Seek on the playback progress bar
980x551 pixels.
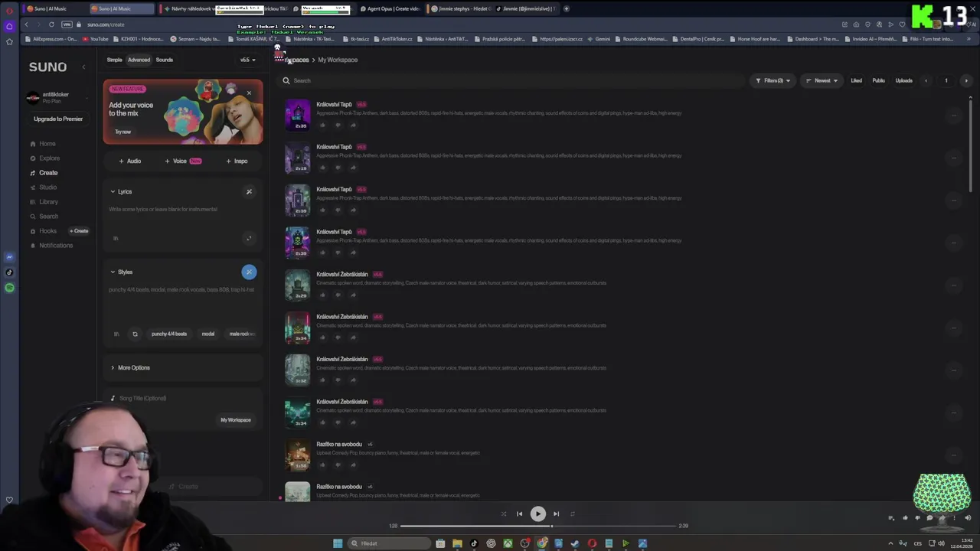pyautogui.click(x=538, y=527)
